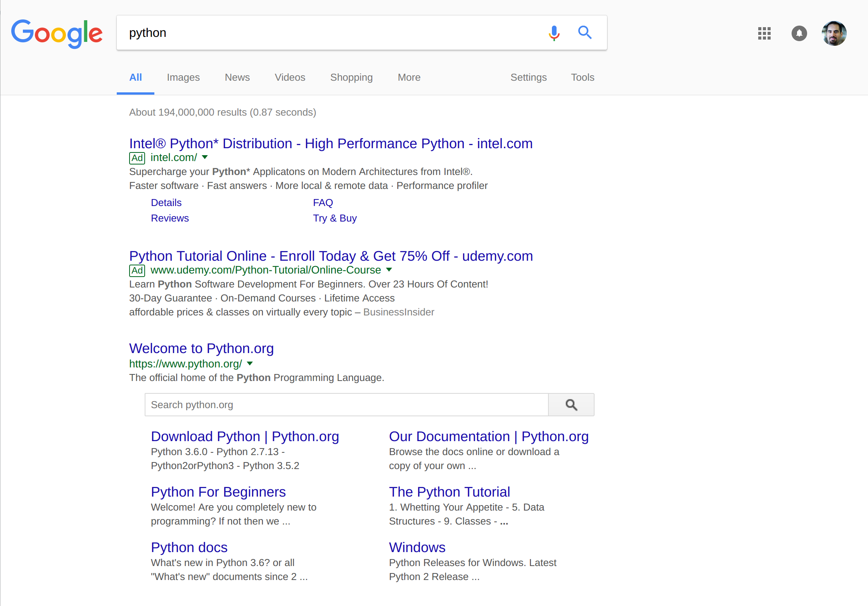This screenshot has width=868, height=606.
Task: Open the Settings menu
Action: [x=529, y=77]
